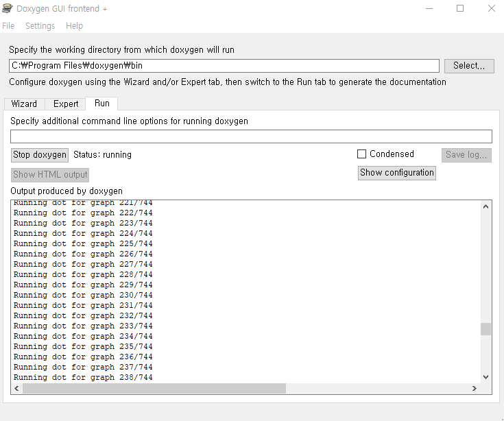Click log line 'Running dot for graph 233/744'

tap(83, 326)
